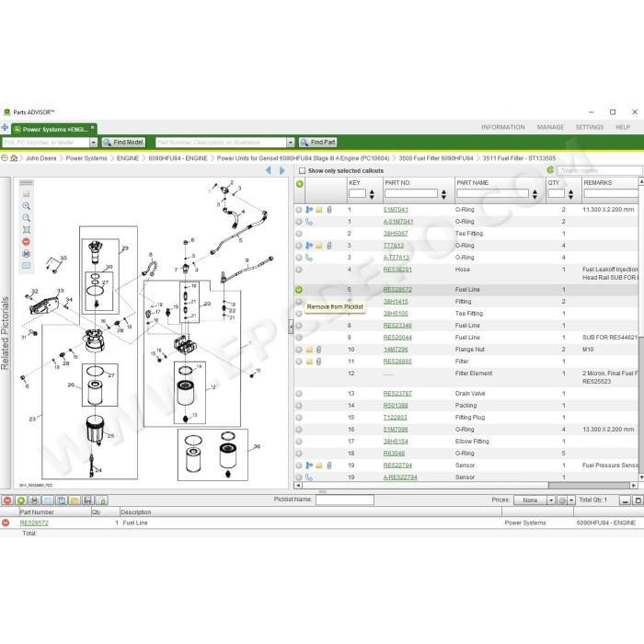Open picklist folder icon in bottom toolbar
The image size is (644, 644).
(x=75, y=500)
